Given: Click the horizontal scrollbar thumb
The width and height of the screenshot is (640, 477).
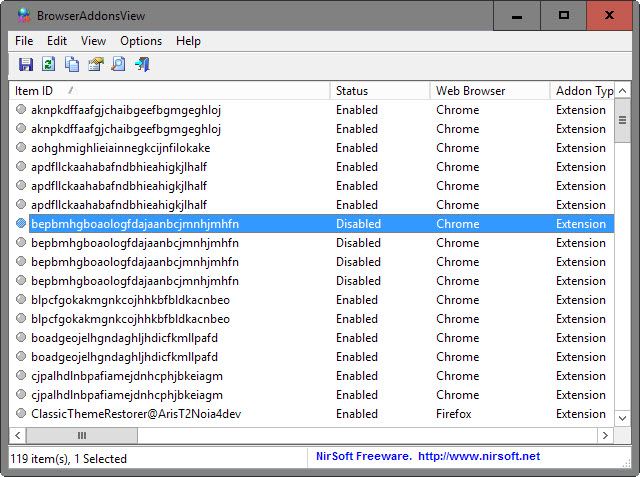Looking at the screenshot, I should click(82, 435).
